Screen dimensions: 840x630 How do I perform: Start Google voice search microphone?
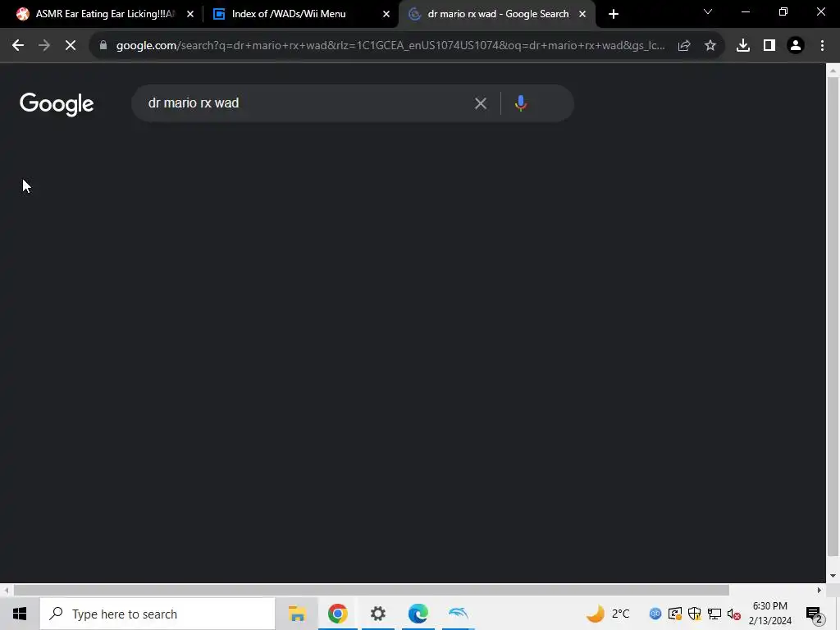tap(521, 103)
